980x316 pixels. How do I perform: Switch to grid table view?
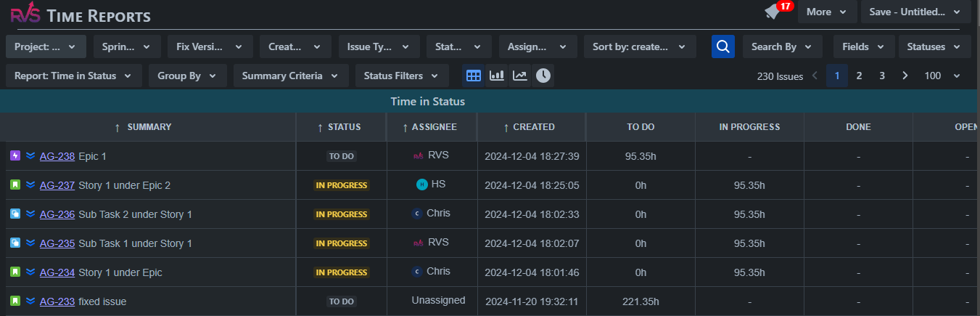pos(474,76)
